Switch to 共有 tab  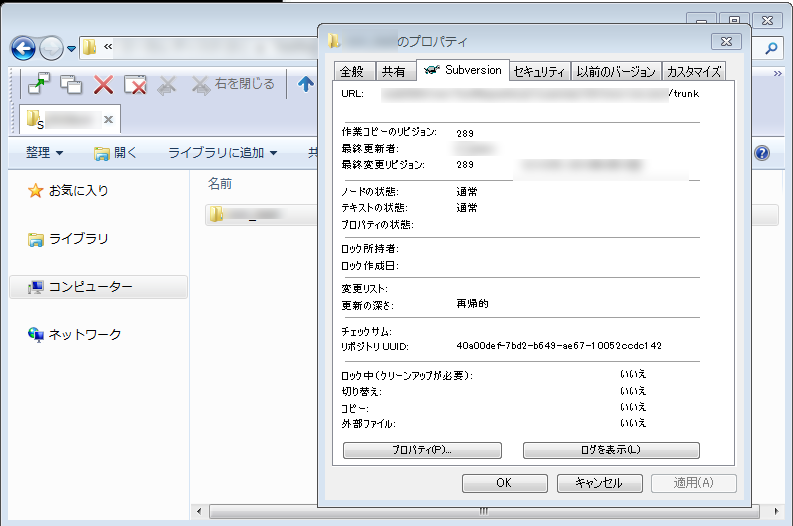pos(394,71)
